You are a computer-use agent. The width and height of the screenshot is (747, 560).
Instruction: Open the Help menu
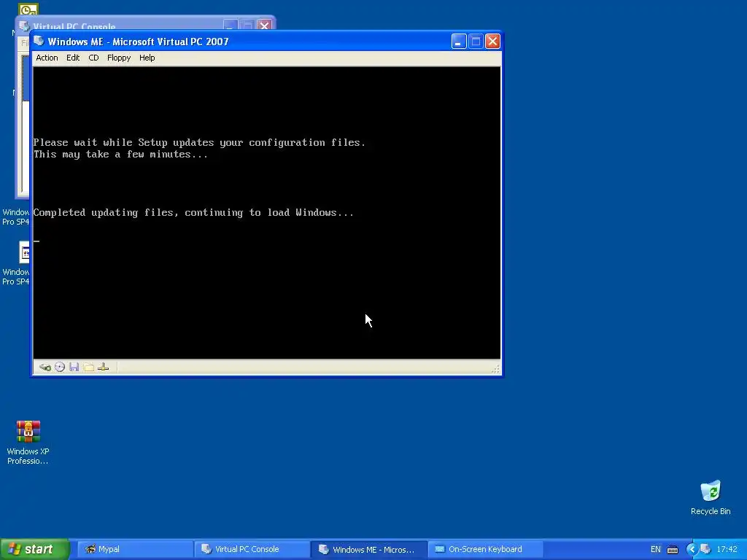click(147, 58)
